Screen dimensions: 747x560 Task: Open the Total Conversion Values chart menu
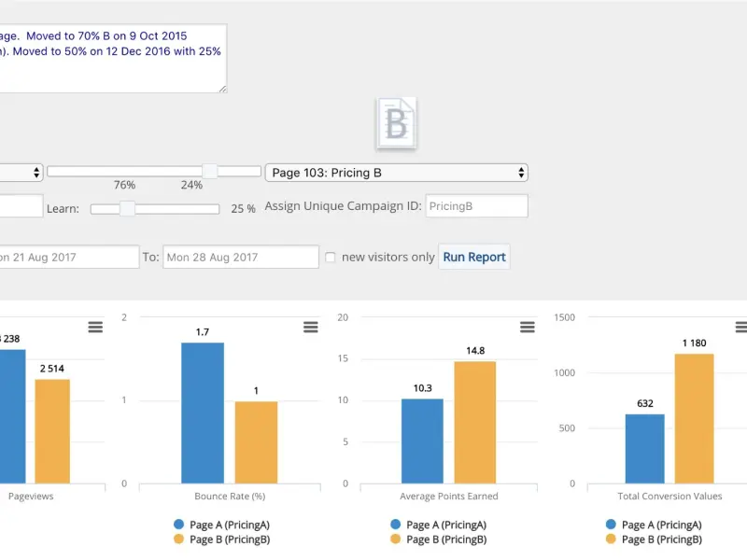741,328
